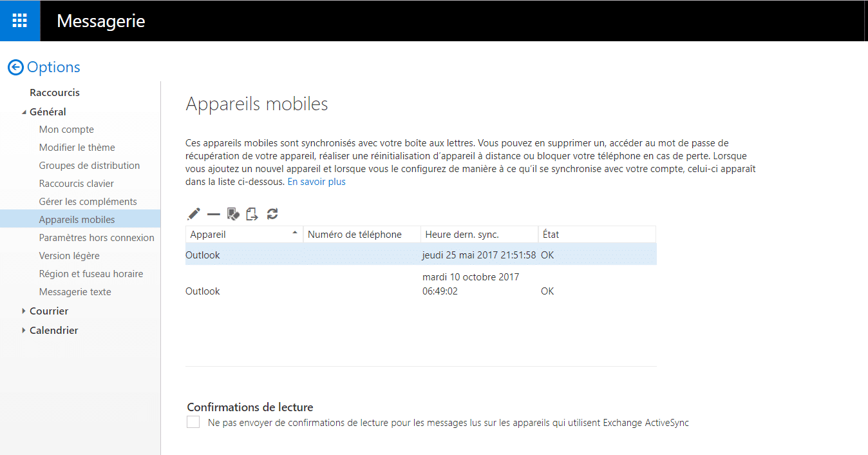This screenshot has width=868, height=455.
Task: Click the sort arrow in Appareil column
Action: click(x=295, y=232)
